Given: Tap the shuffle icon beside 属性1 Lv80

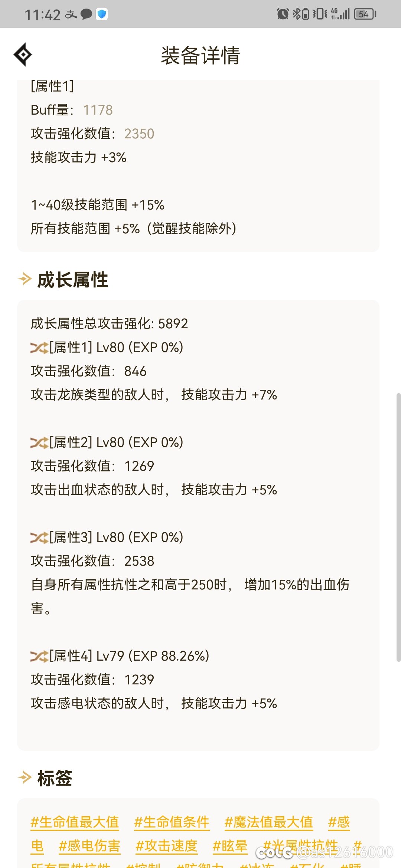Looking at the screenshot, I should coord(39,348).
